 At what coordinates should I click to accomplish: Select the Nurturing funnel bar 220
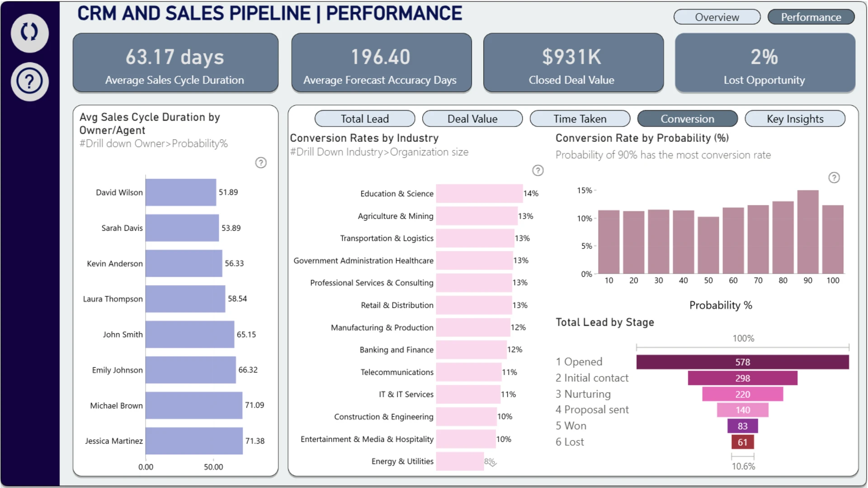(x=743, y=394)
